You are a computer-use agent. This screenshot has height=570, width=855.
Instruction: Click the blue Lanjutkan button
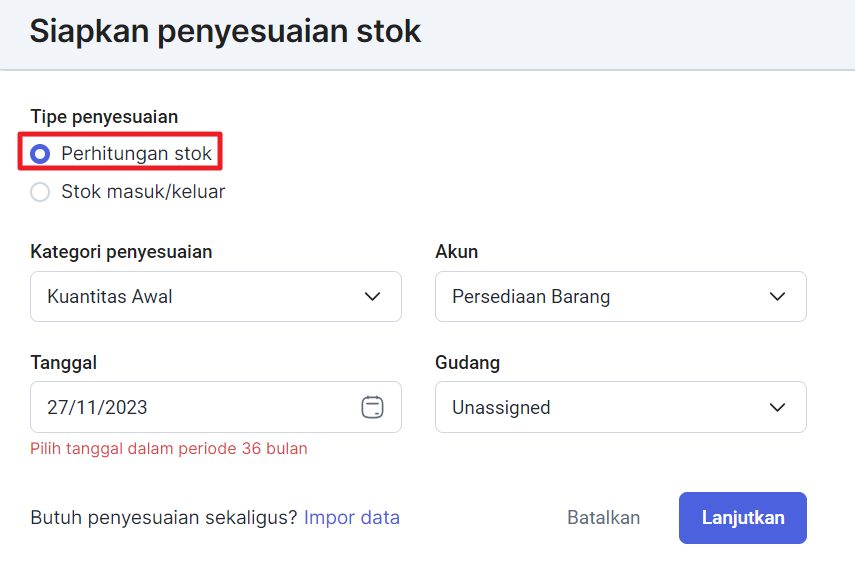(x=743, y=518)
